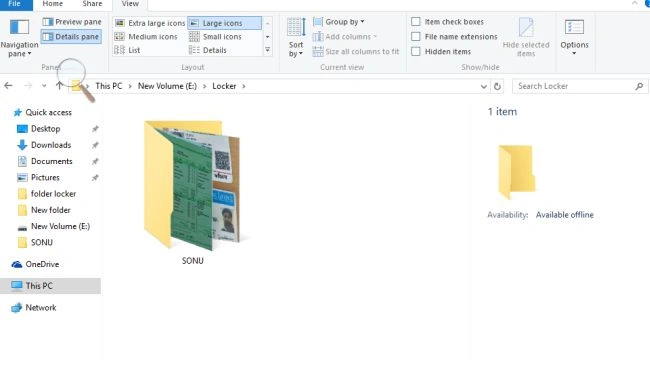Click the SONU folder name label
The height and width of the screenshot is (366, 650).
pyautogui.click(x=193, y=261)
